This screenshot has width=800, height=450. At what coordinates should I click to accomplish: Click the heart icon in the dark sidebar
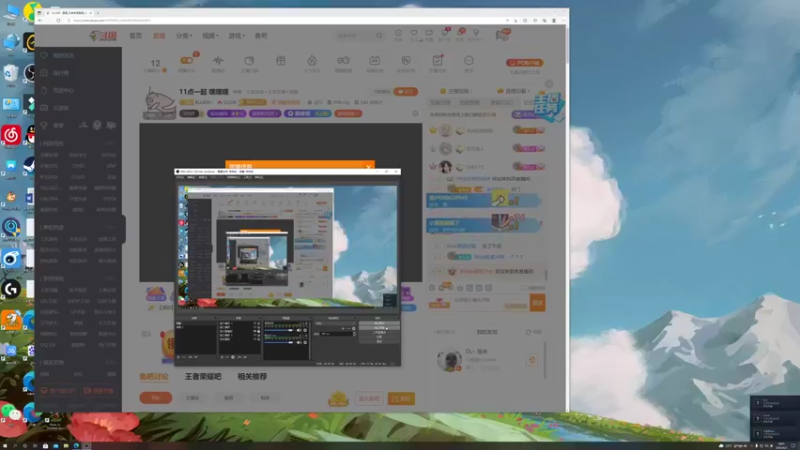pos(44,55)
